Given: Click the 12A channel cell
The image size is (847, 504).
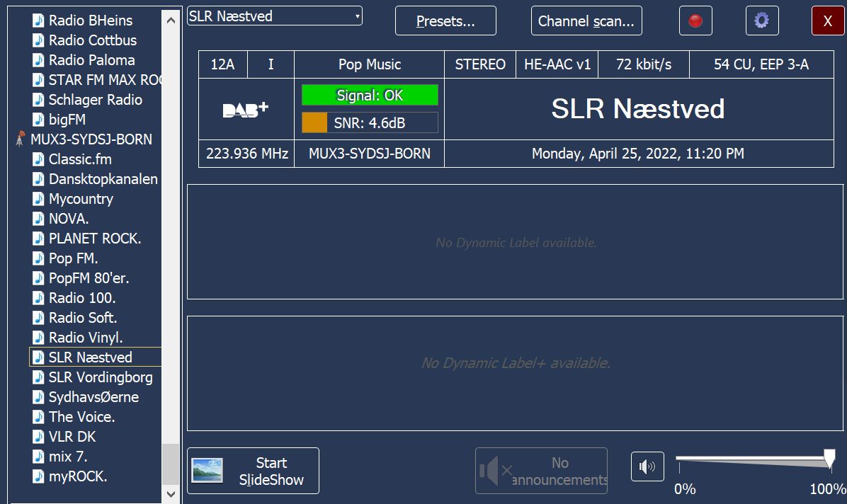Looking at the screenshot, I should (222, 64).
